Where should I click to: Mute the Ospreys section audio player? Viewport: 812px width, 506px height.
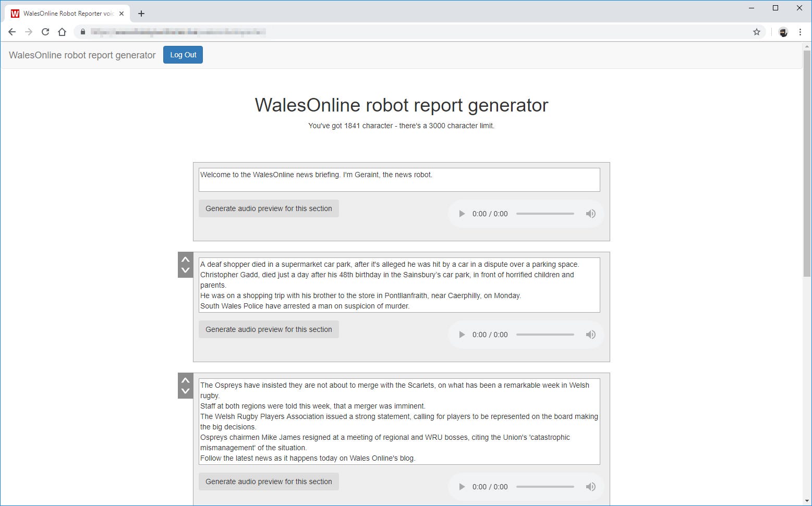[x=590, y=487]
